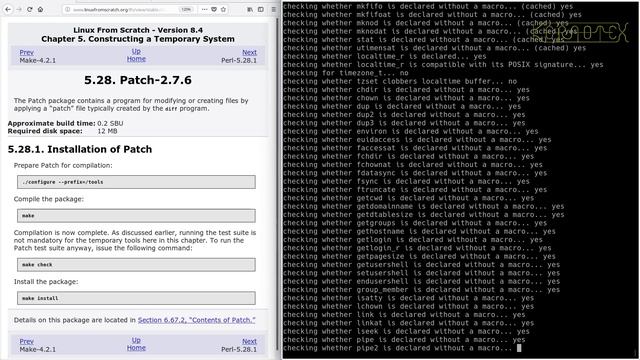The width and height of the screenshot is (640, 360).
Task: Open the browser home page icon
Action: 40,9
